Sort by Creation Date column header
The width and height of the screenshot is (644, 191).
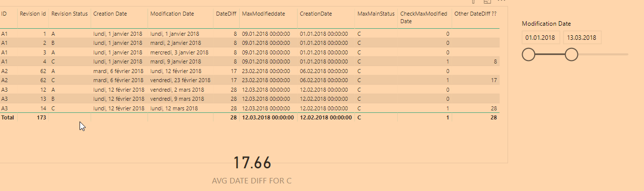[x=110, y=14]
